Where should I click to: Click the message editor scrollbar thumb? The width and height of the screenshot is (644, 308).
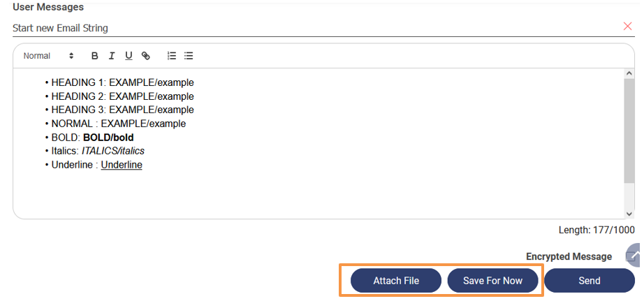(x=629, y=133)
